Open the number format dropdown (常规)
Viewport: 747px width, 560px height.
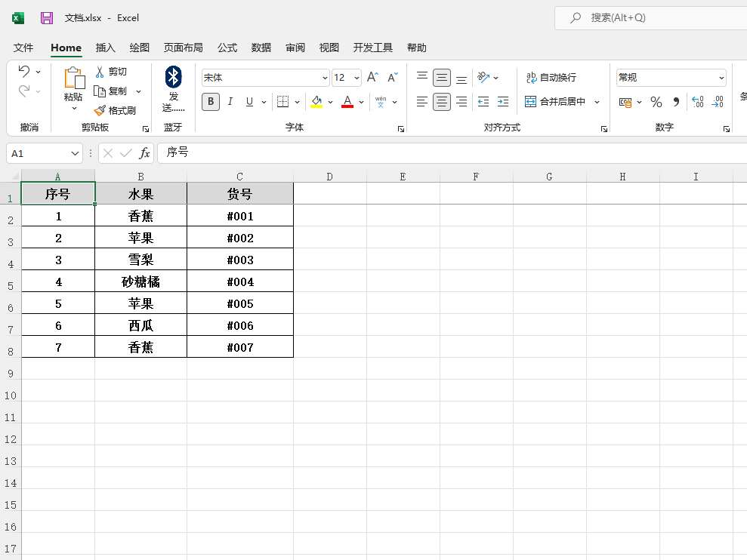[721, 78]
